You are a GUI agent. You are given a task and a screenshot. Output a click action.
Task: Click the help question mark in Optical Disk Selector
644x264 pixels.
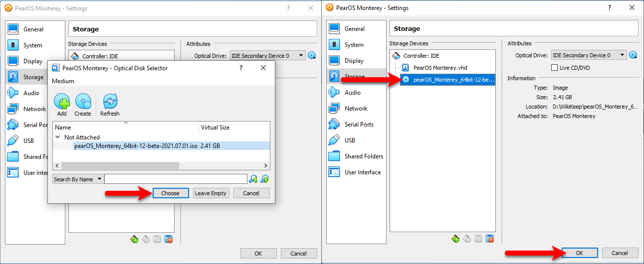[241, 68]
